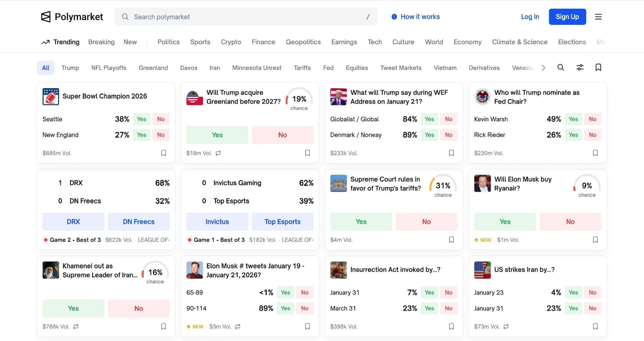Click the Supreme Court building thumbnail
644x341 pixels.
[x=338, y=183]
